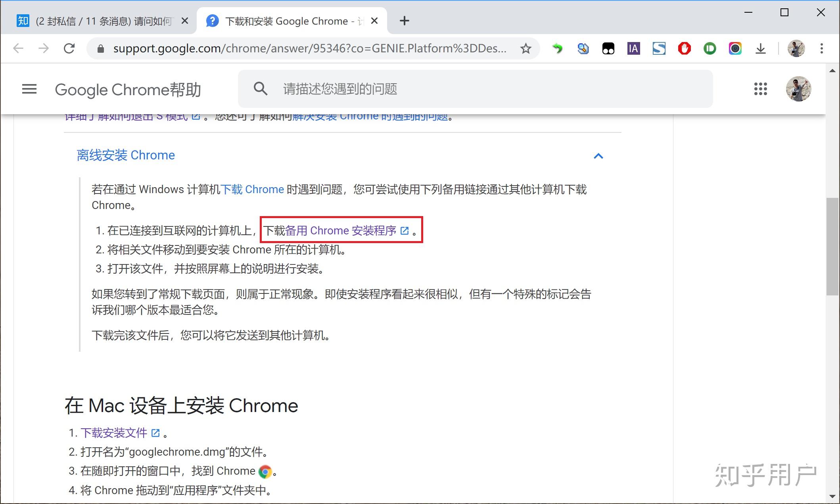Click the forward navigation arrow
840x504 pixels.
coord(44,48)
